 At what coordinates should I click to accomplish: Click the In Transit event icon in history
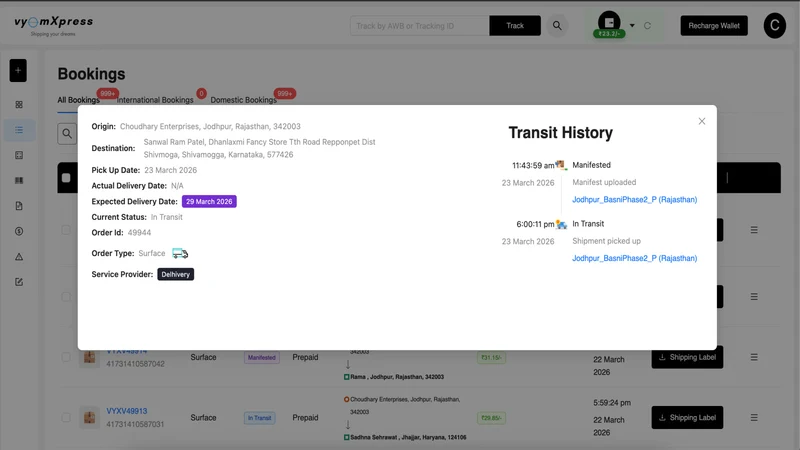point(561,224)
